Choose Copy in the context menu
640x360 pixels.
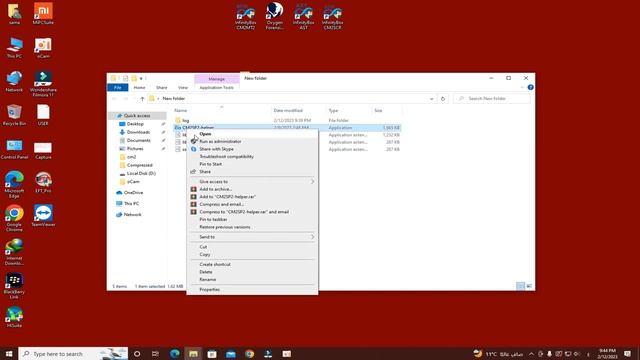pos(204,255)
